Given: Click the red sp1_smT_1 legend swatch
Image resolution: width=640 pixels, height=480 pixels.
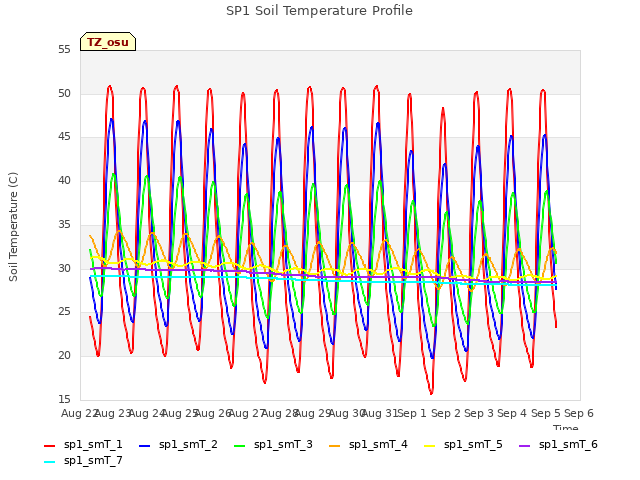Looking at the screenshot, I should pyautogui.click(x=49, y=446).
